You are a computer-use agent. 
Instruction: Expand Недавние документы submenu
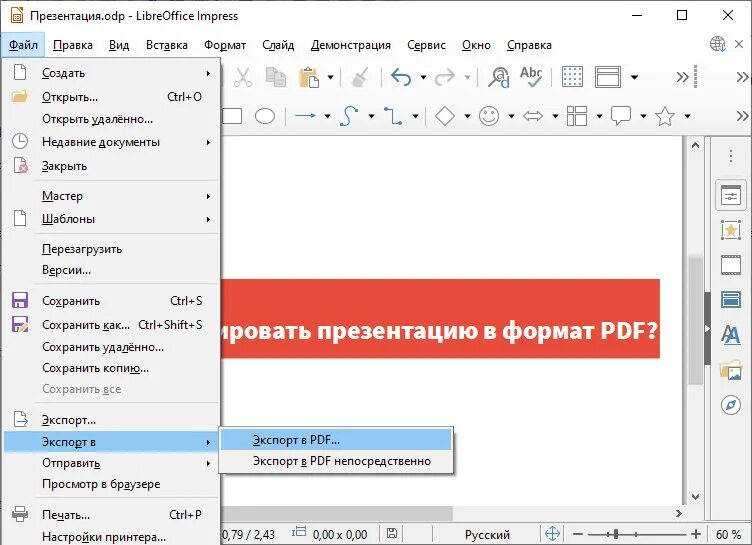pos(111,142)
